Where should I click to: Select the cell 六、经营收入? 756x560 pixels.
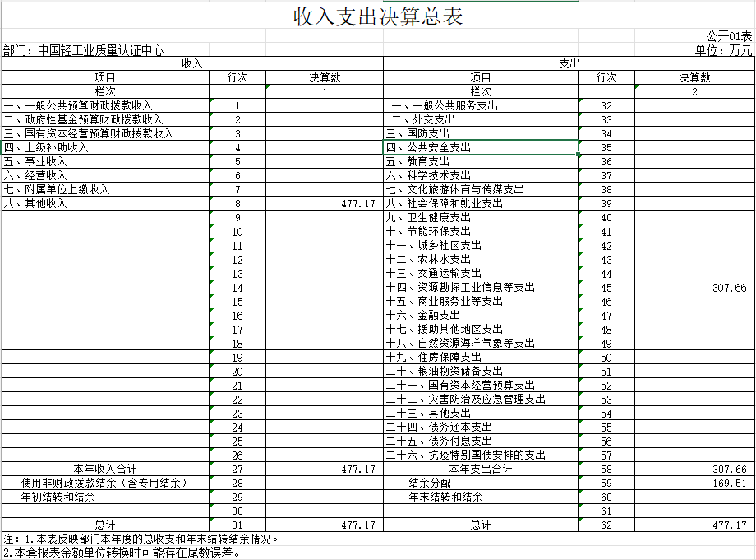(x=105, y=176)
